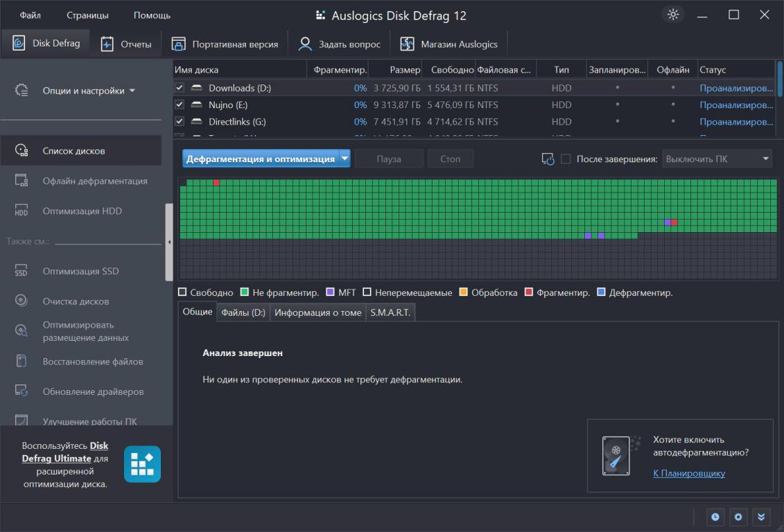This screenshot has width=784, height=532.
Task: Open the 'Выключить ПК' combo box
Action: coord(717,159)
